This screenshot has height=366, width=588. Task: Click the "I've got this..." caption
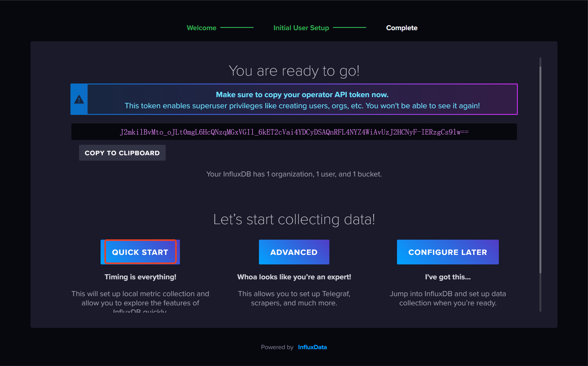[x=448, y=277]
